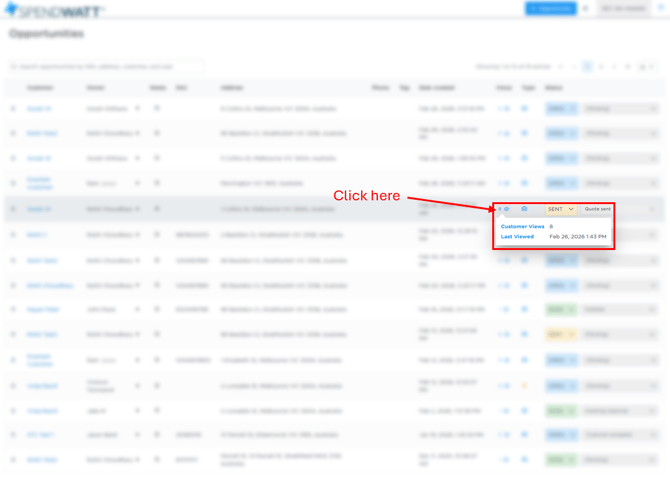Image resolution: width=670 pixels, height=477 pixels.
Task: Click the Customer Views link in the popup
Action: [x=522, y=227]
